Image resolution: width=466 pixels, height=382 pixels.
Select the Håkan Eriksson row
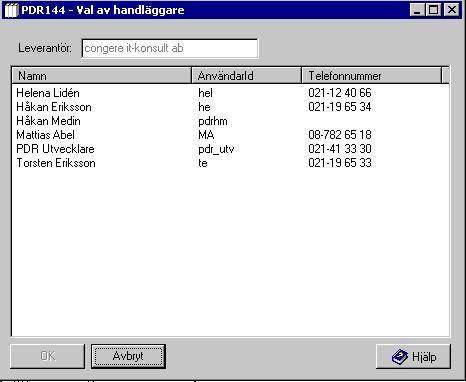(x=230, y=107)
